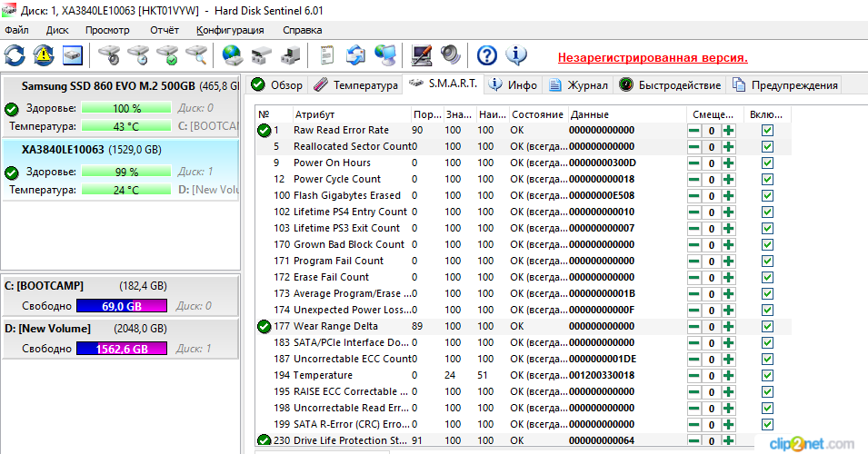
Task: Click the globe with disk toolbar icon
Action: point(233,55)
